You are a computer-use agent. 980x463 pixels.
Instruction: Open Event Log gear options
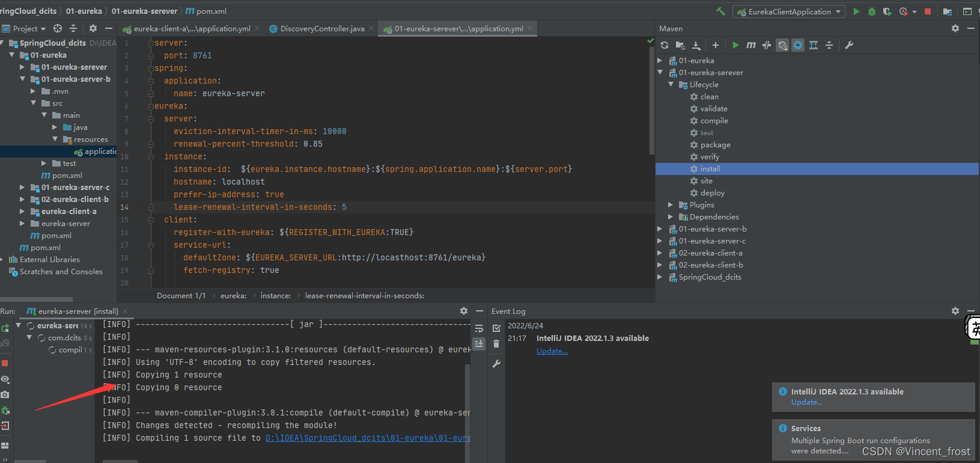pos(955,311)
